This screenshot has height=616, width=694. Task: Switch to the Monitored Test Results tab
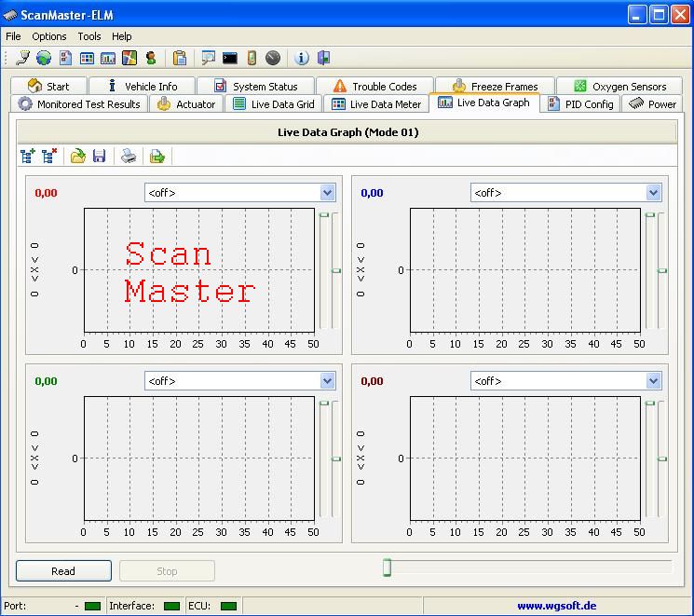click(79, 104)
